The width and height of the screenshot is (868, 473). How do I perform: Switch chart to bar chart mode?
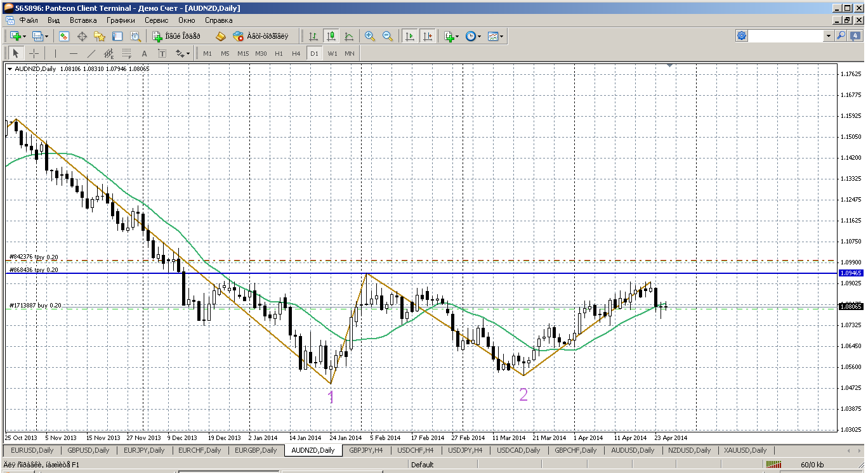point(313,37)
